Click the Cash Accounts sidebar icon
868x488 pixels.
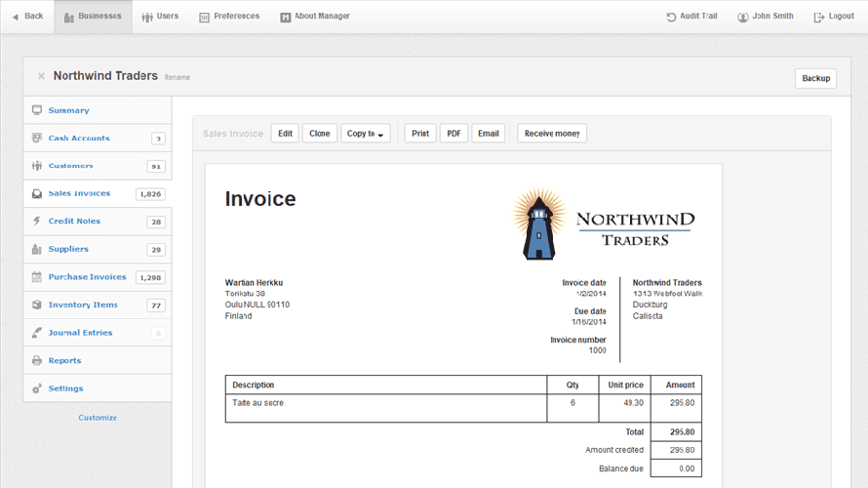(37, 139)
